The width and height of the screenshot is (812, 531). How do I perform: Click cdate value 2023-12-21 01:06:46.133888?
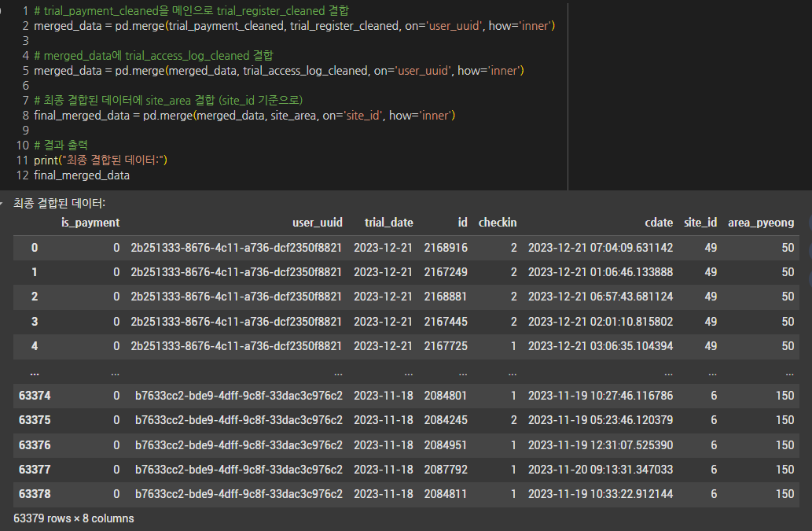[x=601, y=272]
